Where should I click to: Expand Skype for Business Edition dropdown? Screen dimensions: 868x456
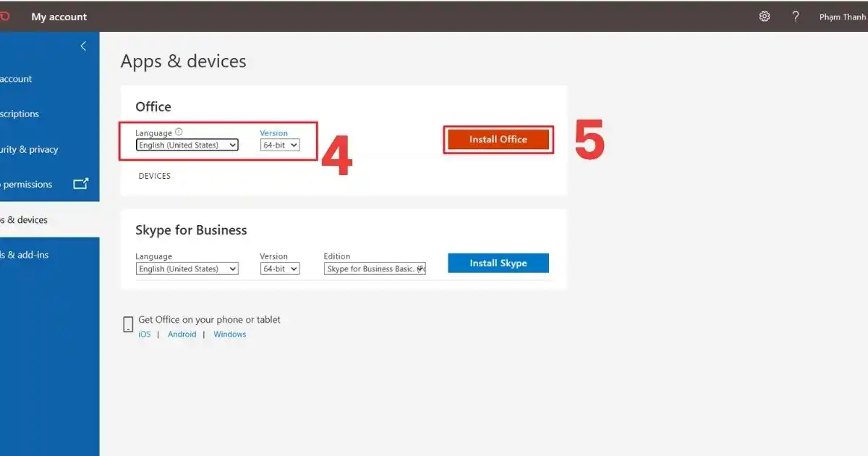coord(375,269)
